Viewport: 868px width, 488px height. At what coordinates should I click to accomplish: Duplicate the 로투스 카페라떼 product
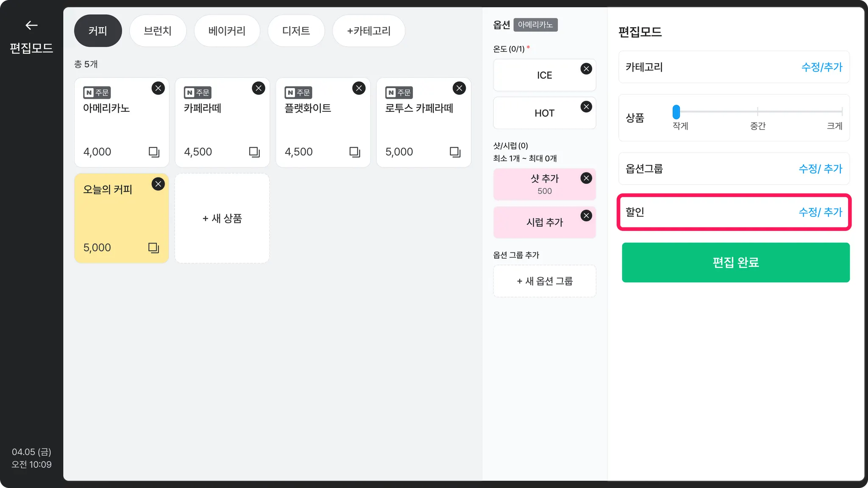pyautogui.click(x=455, y=152)
